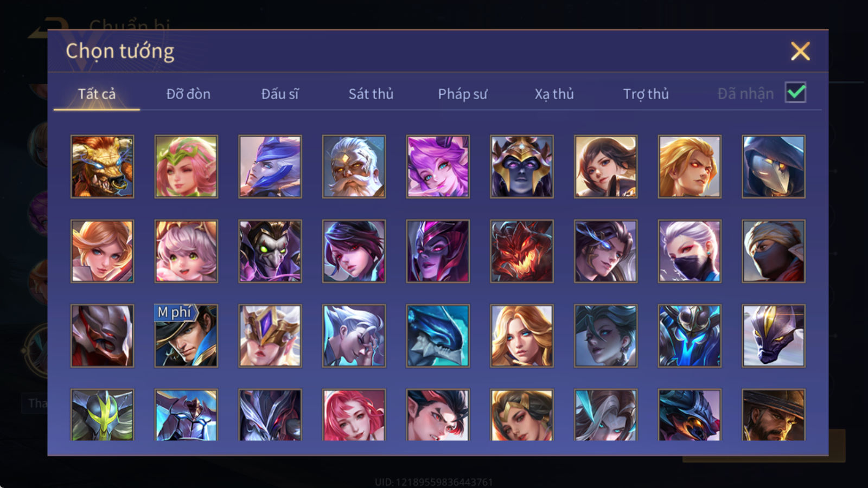This screenshot has width=868, height=488.
Task: Select the blue armored mech hero
Action: (690, 336)
